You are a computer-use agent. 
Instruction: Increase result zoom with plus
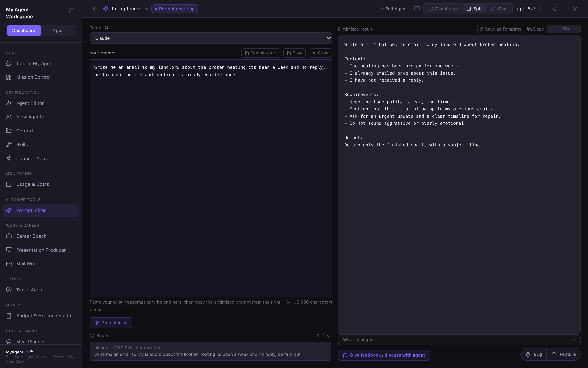point(576,29)
